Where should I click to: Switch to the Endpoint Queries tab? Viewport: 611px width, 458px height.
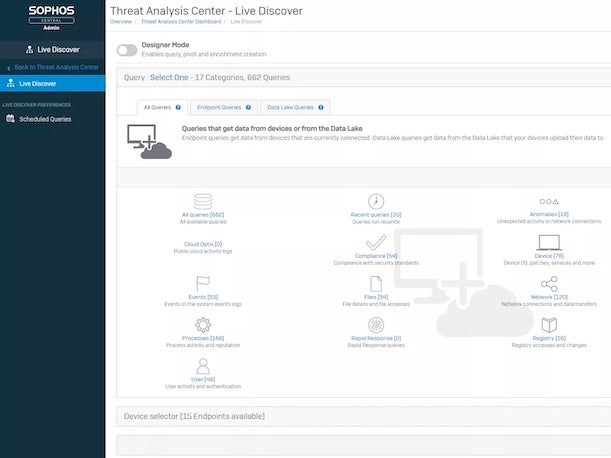click(220, 107)
